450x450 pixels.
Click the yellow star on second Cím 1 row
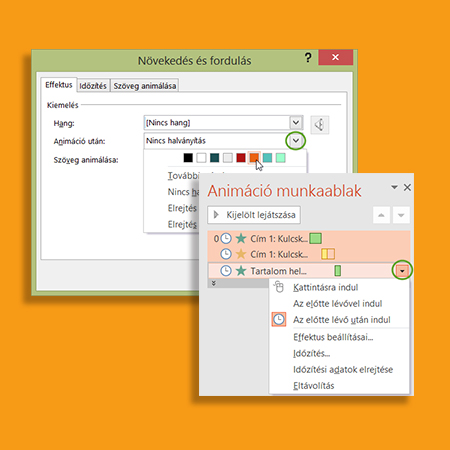241,254
